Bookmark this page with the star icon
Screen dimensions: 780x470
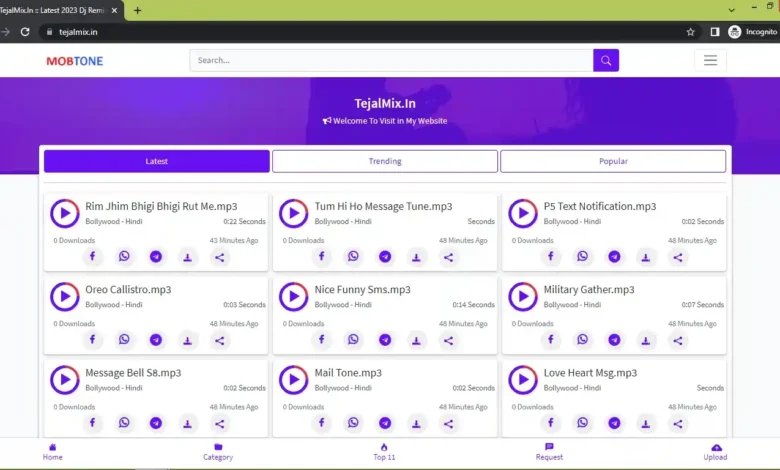pos(690,32)
